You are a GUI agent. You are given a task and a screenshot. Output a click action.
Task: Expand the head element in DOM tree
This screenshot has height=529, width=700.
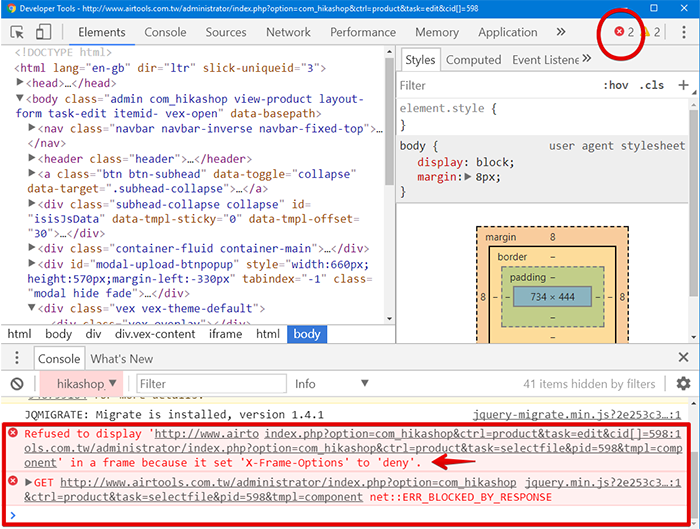(22, 83)
